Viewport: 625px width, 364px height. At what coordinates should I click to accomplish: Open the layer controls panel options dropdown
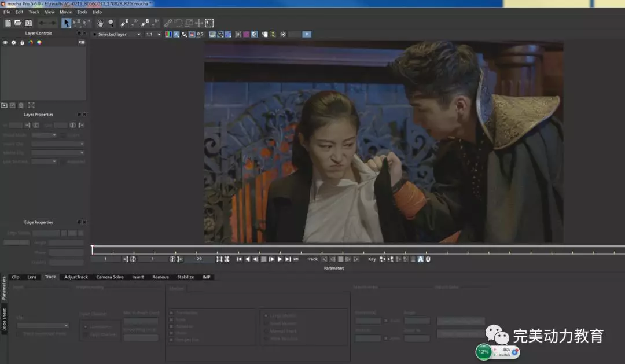coord(82,42)
